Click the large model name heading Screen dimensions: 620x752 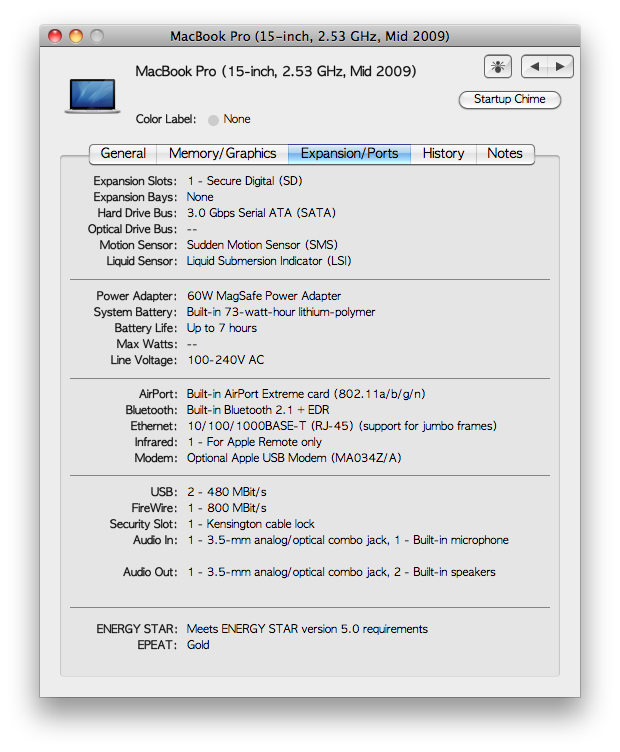[276, 71]
